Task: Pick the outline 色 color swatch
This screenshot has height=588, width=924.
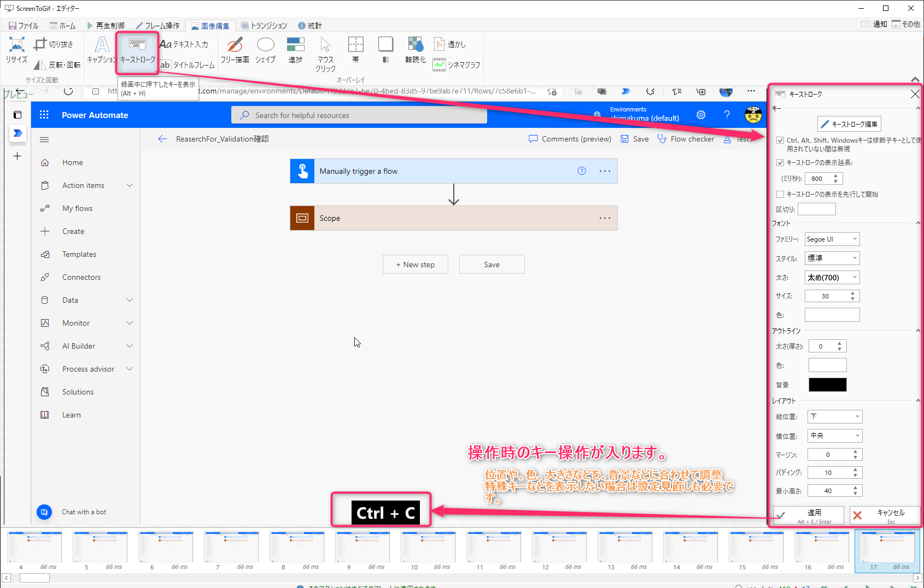Action: tap(828, 365)
